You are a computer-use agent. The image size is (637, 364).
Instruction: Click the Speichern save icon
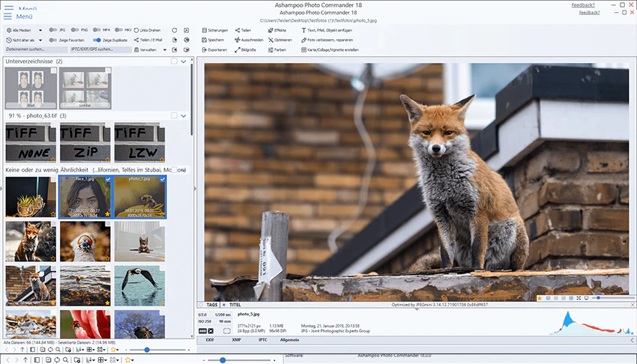click(x=205, y=40)
